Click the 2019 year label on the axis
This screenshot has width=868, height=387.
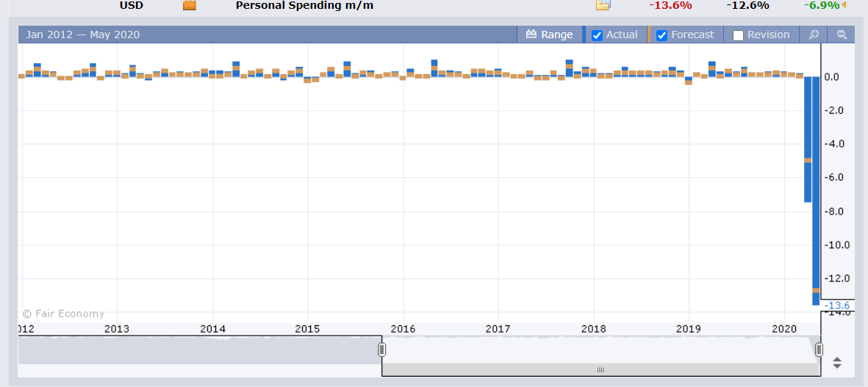pyautogui.click(x=689, y=329)
